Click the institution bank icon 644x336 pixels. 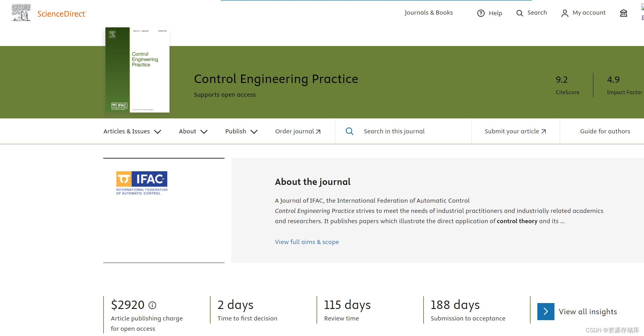point(623,13)
